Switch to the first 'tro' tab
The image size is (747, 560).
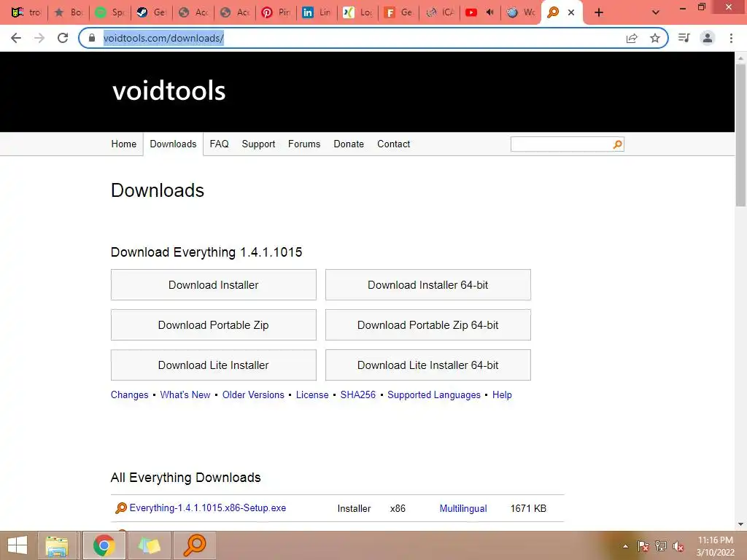[26, 12]
